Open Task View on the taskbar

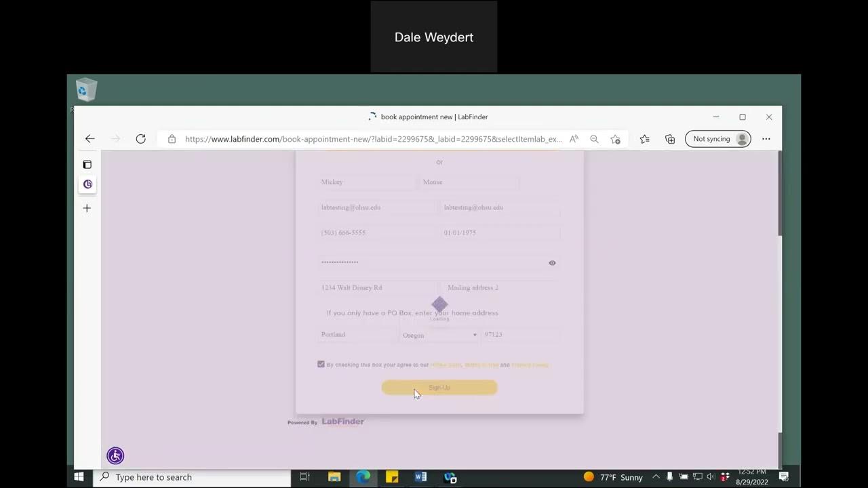coord(304,477)
